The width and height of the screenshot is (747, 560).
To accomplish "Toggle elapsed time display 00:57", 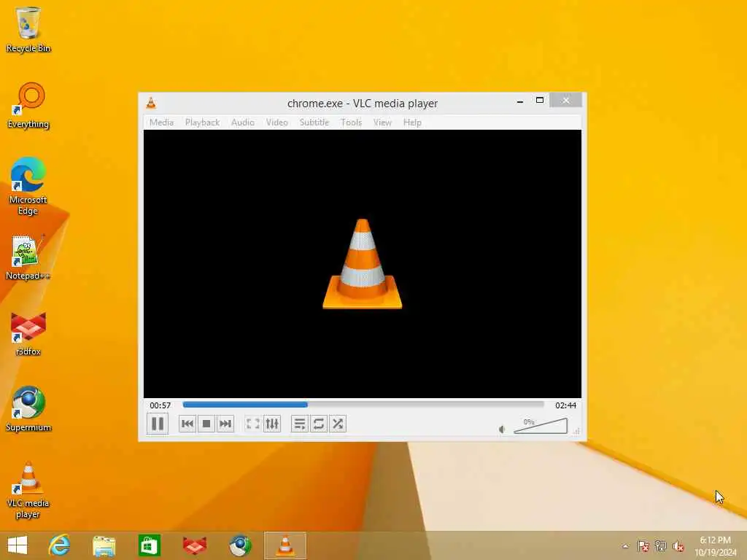I will pyautogui.click(x=160, y=405).
